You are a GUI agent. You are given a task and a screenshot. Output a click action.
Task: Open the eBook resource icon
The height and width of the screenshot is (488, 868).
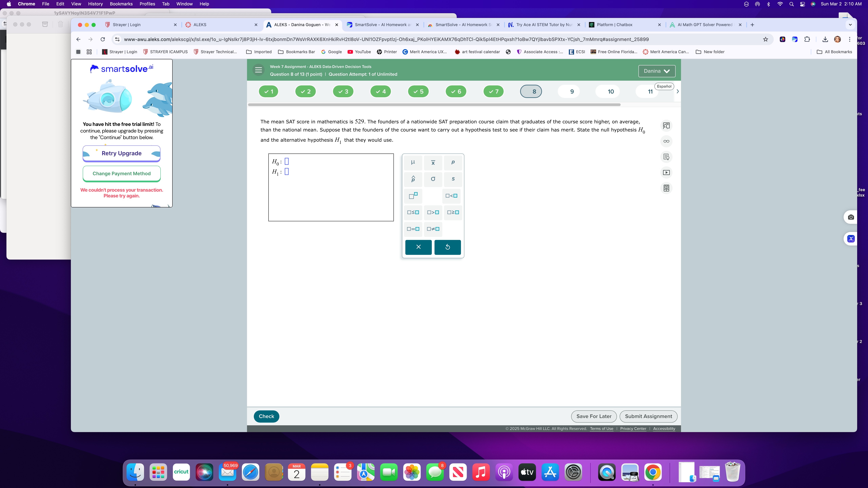666,188
